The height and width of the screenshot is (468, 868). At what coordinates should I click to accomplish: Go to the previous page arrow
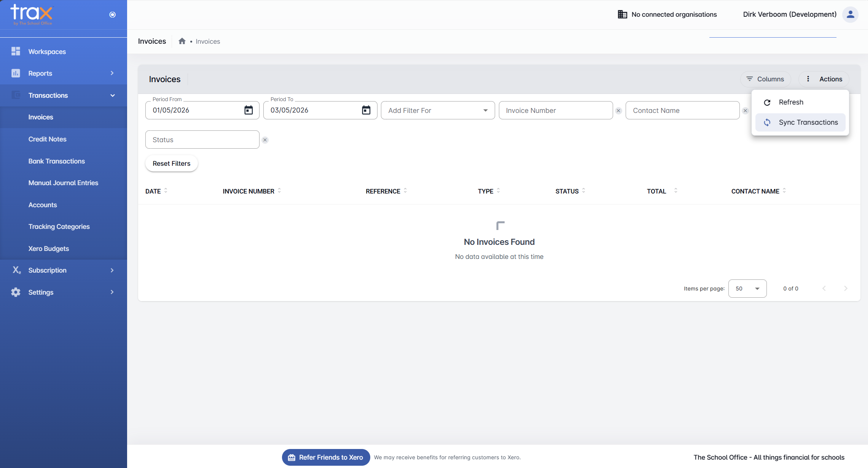tap(824, 289)
